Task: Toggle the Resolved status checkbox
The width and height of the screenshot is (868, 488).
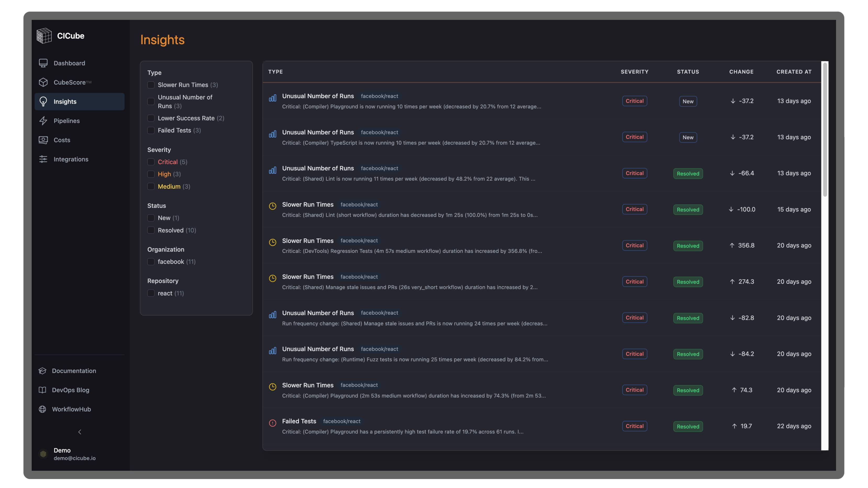Action: point(151,230)
